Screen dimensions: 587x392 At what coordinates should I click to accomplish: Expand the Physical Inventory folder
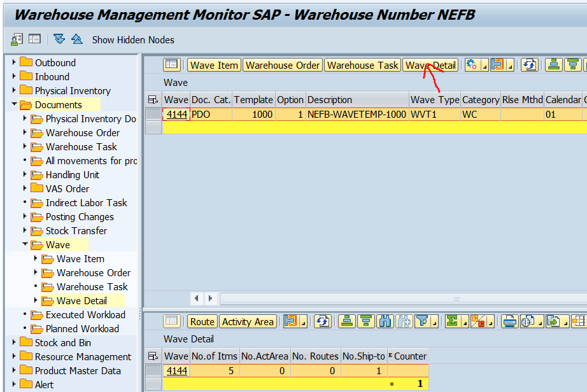(14, 90)
